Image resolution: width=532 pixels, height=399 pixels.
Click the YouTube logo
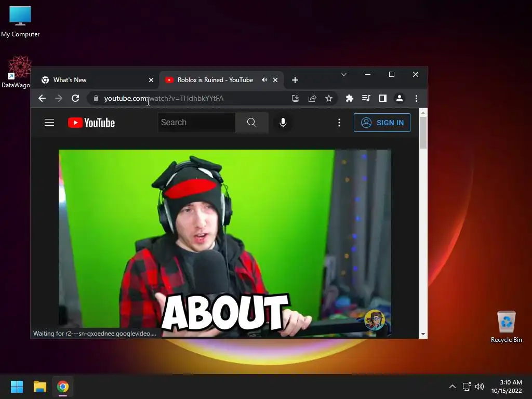91,123
